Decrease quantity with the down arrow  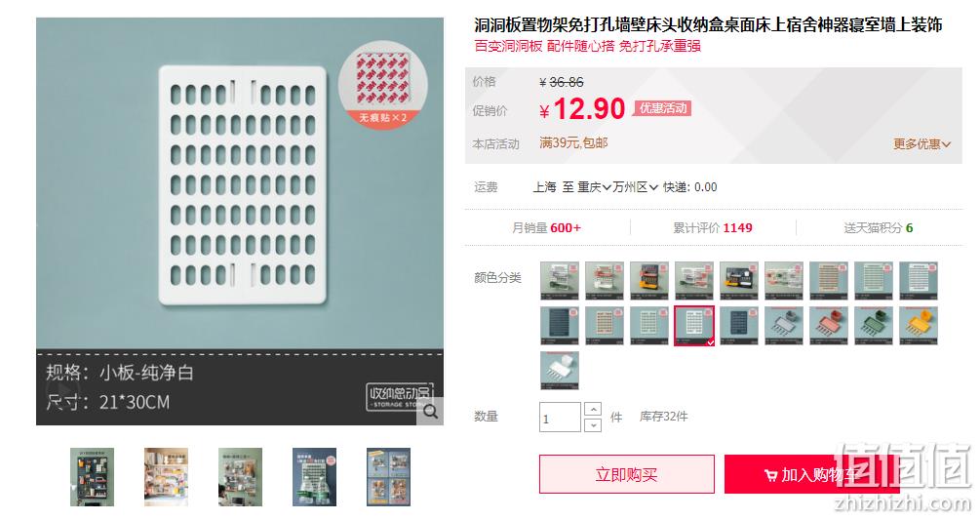tap(593, 425)
